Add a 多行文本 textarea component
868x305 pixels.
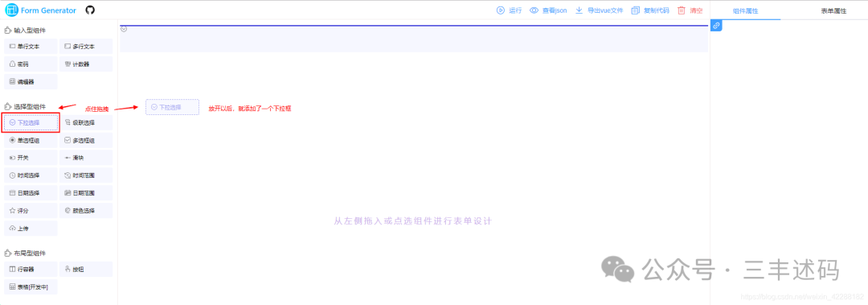pos(86,47)
